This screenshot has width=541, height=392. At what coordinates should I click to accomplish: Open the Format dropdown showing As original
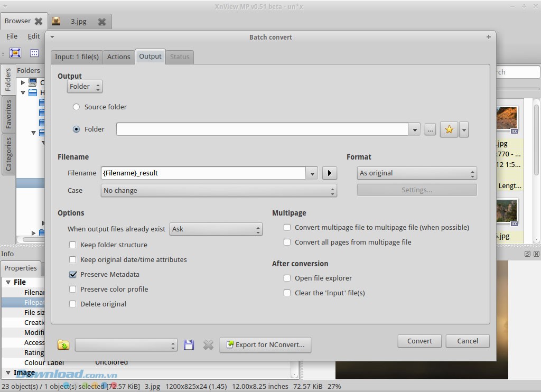click(x=417, y=173)
